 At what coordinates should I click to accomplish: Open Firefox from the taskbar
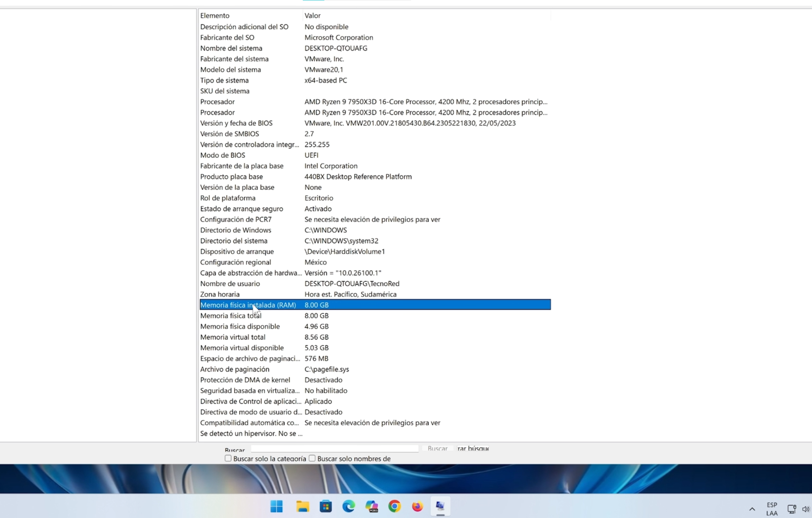pos(418,506)
